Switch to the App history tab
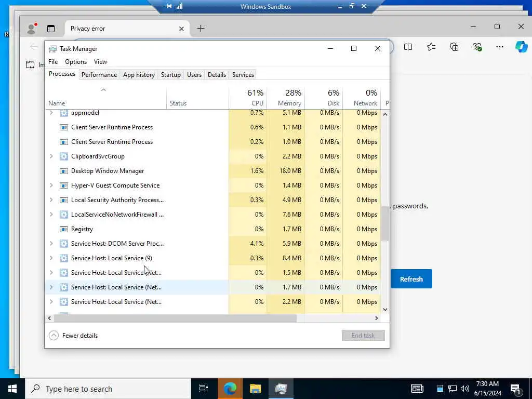The height and width of the screenshot is (399, 532). coord(139,75)
